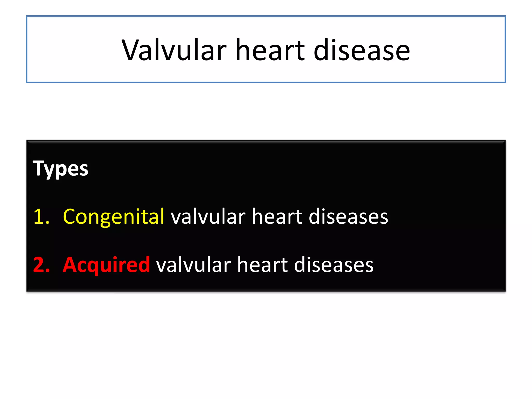The height and width of the screenshot is (399, 532).
Task: Click the word 'heart' in the Congenital line
Action: (277, 216)
